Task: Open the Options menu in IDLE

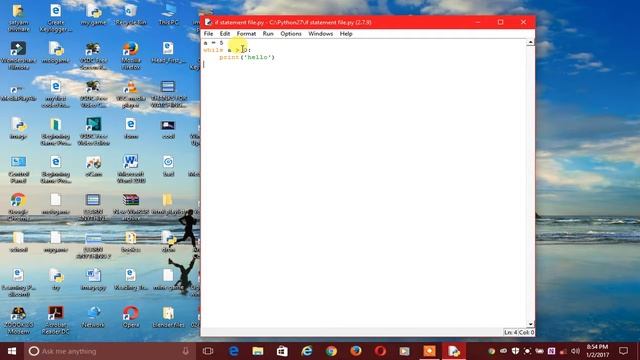Action: [291, 34]
